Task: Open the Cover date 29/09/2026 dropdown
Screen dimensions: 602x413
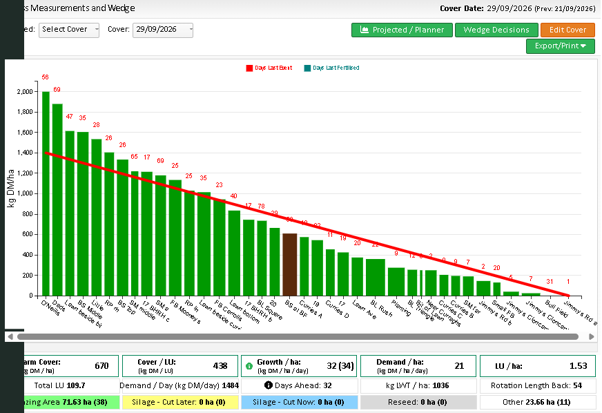Action: 163,30
